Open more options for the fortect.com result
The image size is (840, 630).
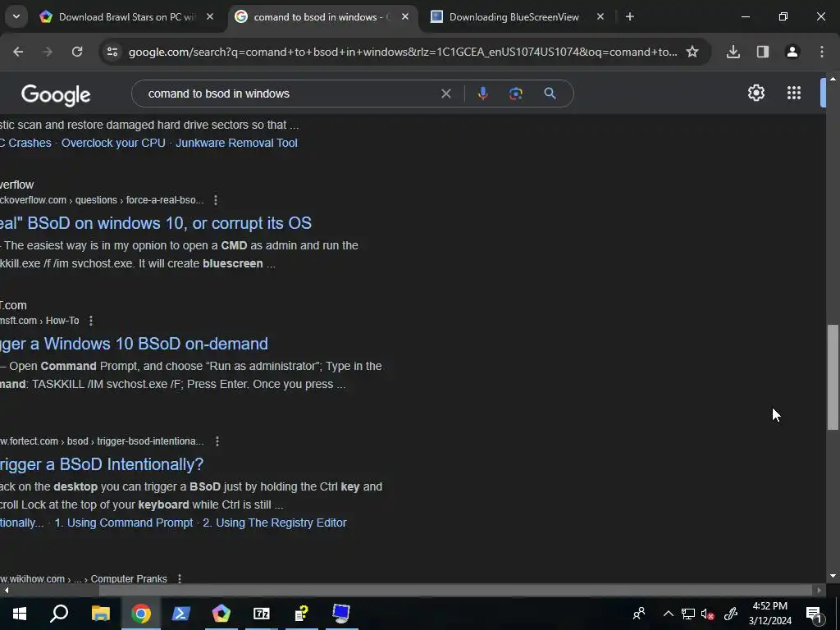[217, 441]
